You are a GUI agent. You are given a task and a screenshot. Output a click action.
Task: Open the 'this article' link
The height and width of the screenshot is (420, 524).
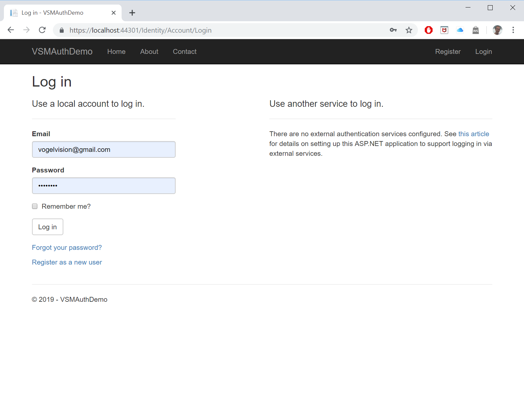coord(473,134)
